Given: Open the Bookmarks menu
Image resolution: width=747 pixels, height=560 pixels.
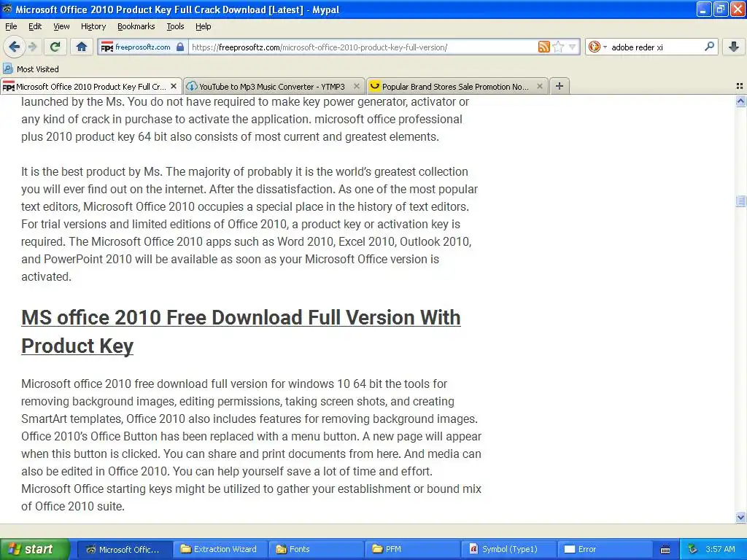Looking at the screenshot, I should point(136,26).
